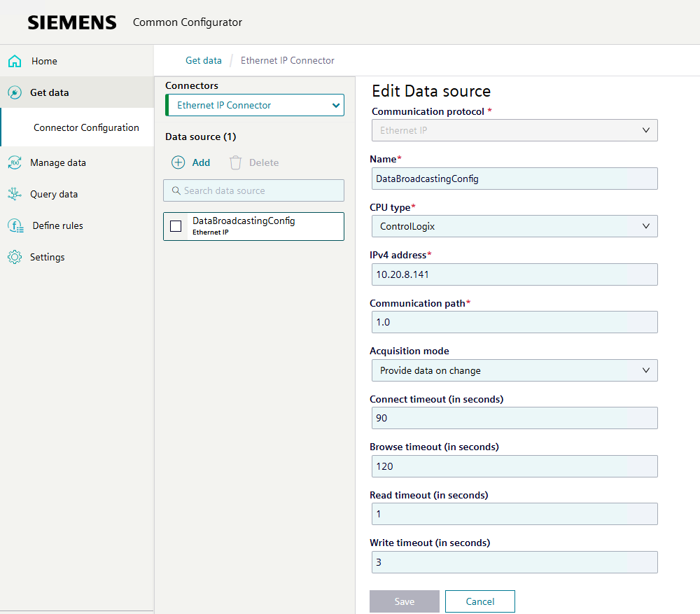This screenshot has height=614, width=700.
Task: Click the Settings gear icon
Action: point(15,257)
